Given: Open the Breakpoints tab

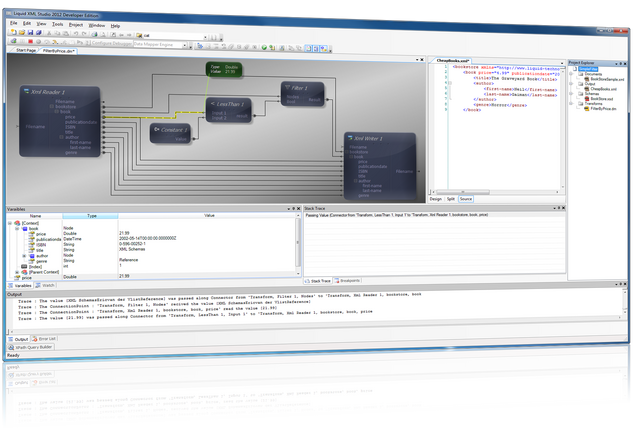Looking at the screenshot, I should pyautogui.click(x=347, y=280).
